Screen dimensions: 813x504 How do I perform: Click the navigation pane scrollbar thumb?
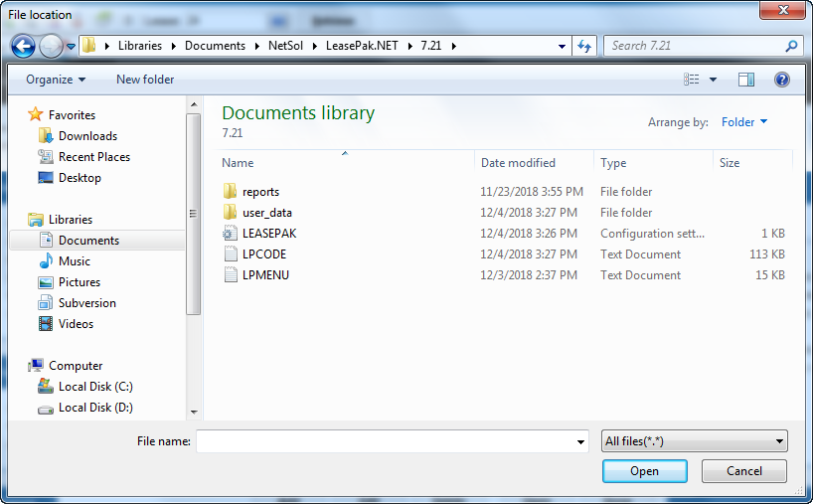[x=194, y=214]
